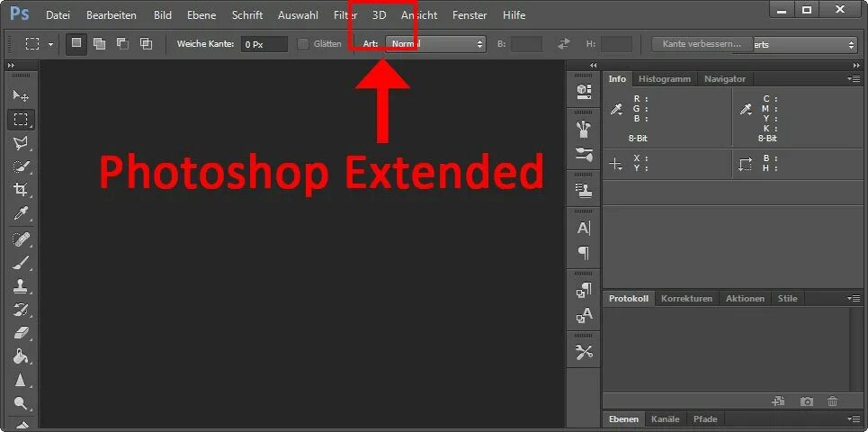The height and width of the screenshot is (432, 868).
Task: Open RGB eyedropper options in Info panel
Action: pos(617,110)
